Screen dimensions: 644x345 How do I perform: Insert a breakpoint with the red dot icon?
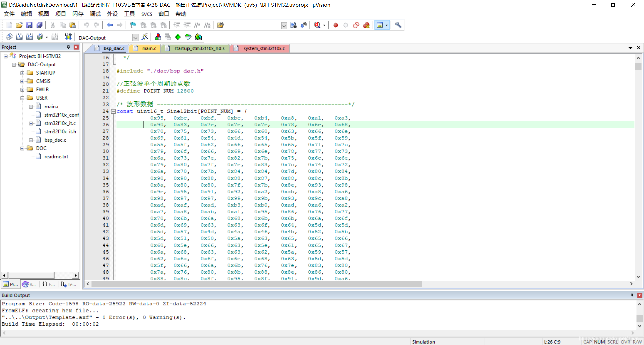click(x=336, y=25)
